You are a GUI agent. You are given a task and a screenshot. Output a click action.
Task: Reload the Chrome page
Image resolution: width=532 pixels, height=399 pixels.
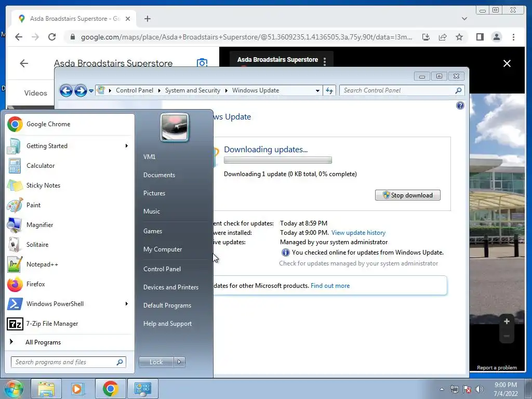pyautogui.click(x=52, y=37)
